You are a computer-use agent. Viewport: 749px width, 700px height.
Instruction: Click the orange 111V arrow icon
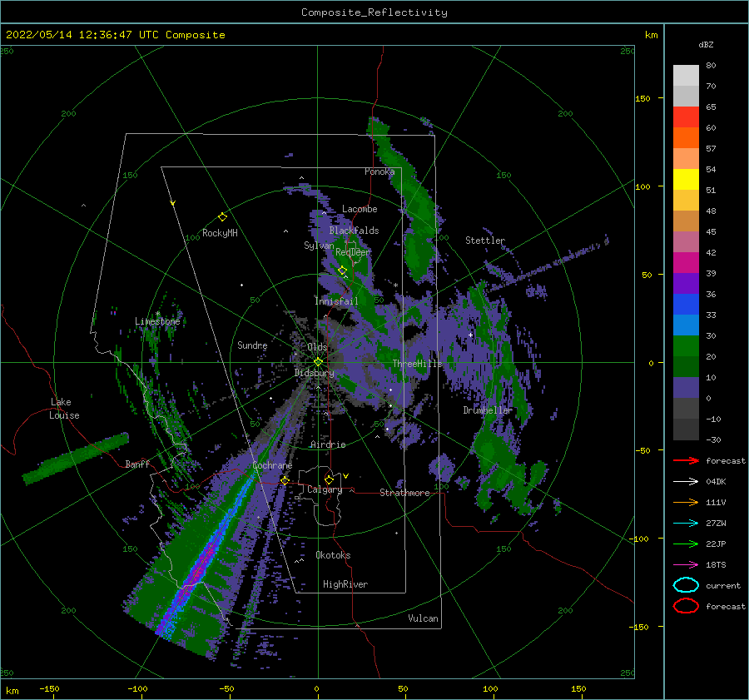686,502
